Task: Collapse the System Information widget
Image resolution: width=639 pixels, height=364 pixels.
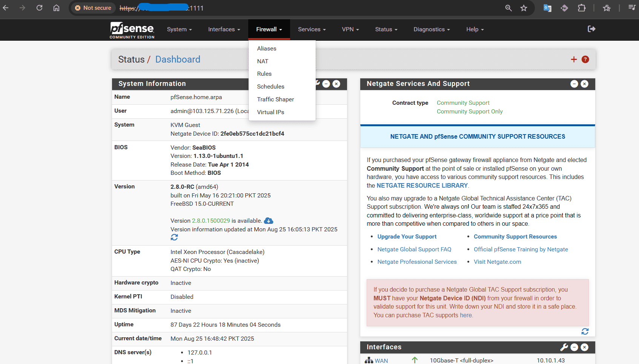Action: pos(326,84)
